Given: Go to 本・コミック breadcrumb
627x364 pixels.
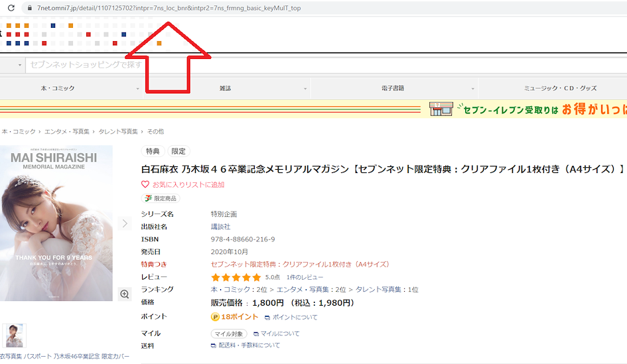Looking at the screenshot, I should click(x=19, y=131).
